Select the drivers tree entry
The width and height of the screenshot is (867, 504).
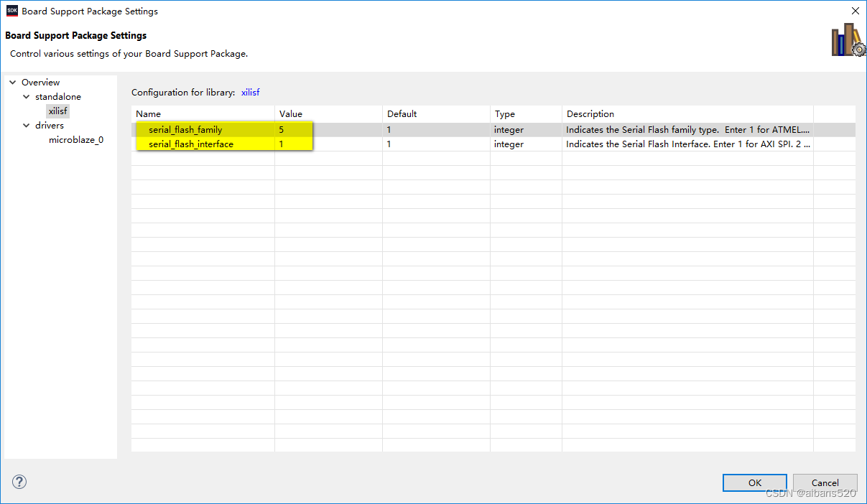coord(49,125)
